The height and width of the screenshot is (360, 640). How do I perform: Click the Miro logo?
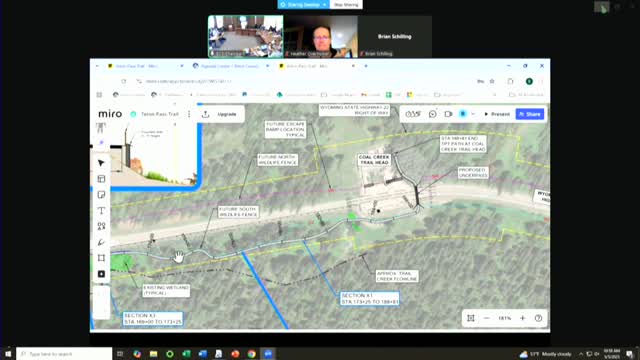tap(110, 114)
